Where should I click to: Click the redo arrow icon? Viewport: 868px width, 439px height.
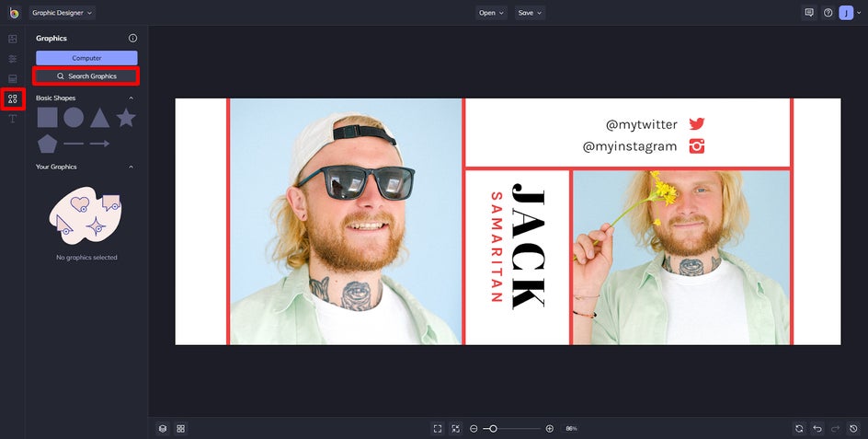[x=835, y=429]
